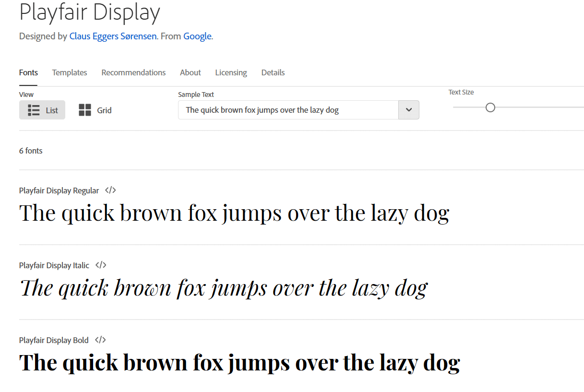Click the Grid view icon
The image size is (584, 392).
pos(85,110)
